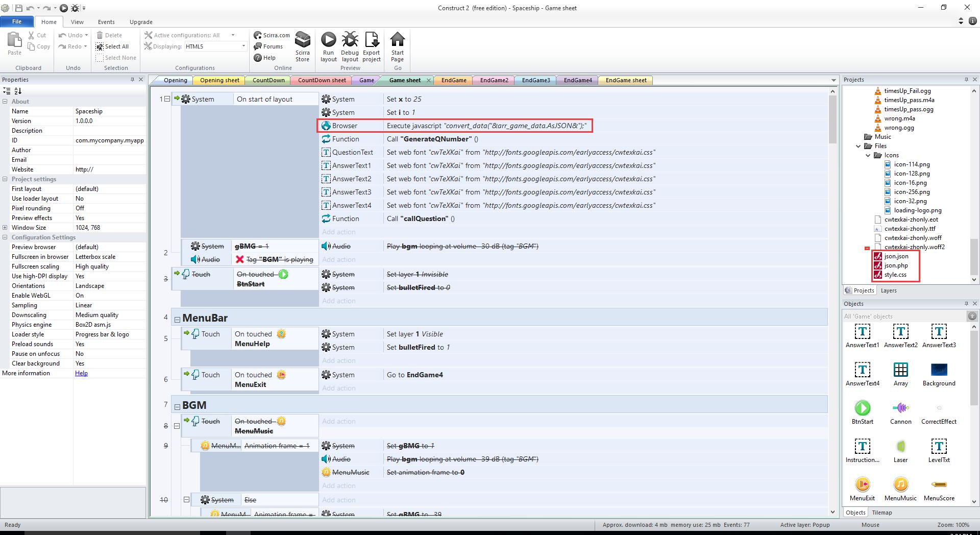This screenshot has height=535, width=980.
Task: Open the tab list dropdown arrow
Action: tap(834, 80)
